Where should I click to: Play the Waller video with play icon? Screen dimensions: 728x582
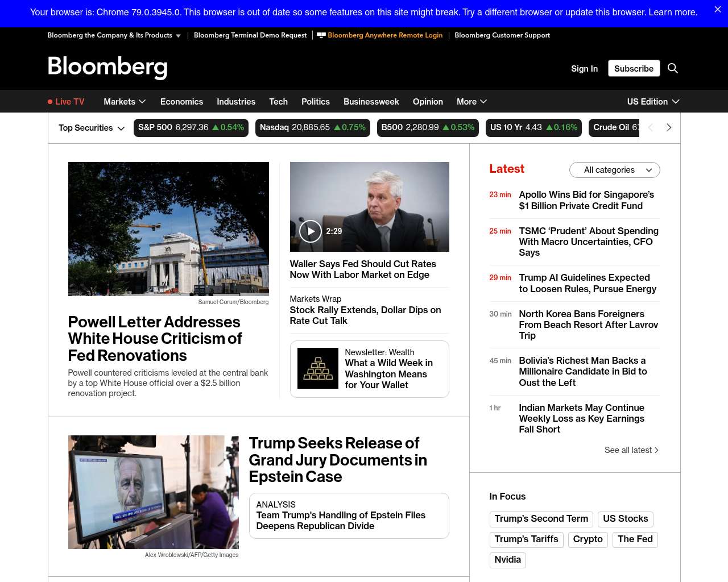pyautogui.click(x=311, y=231)
